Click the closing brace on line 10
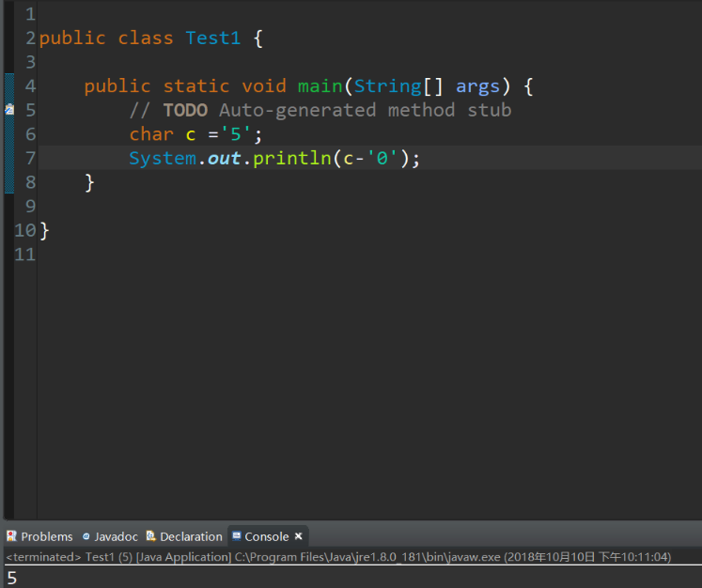The width and height of the screenshot is (702, 588). 45,231
